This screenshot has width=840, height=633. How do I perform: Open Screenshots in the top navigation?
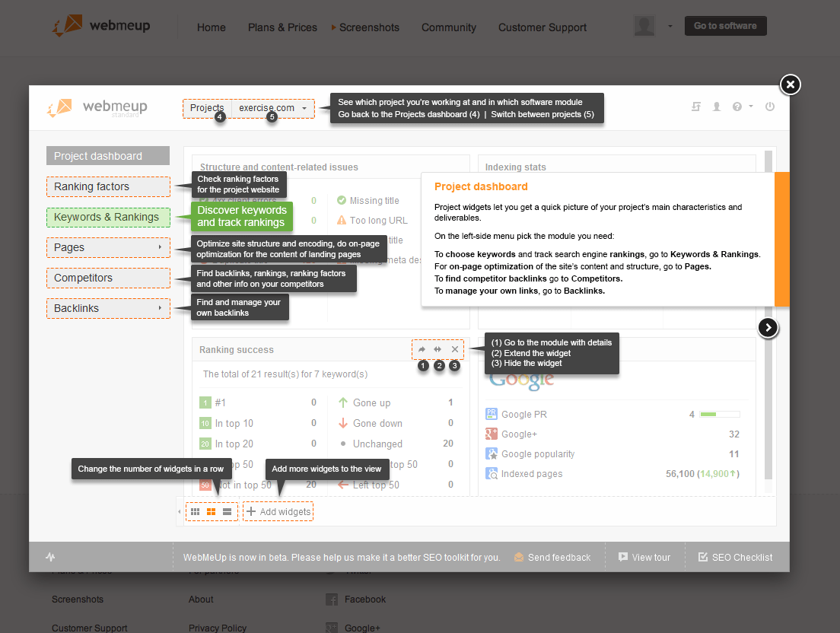(x=369, y=27)
